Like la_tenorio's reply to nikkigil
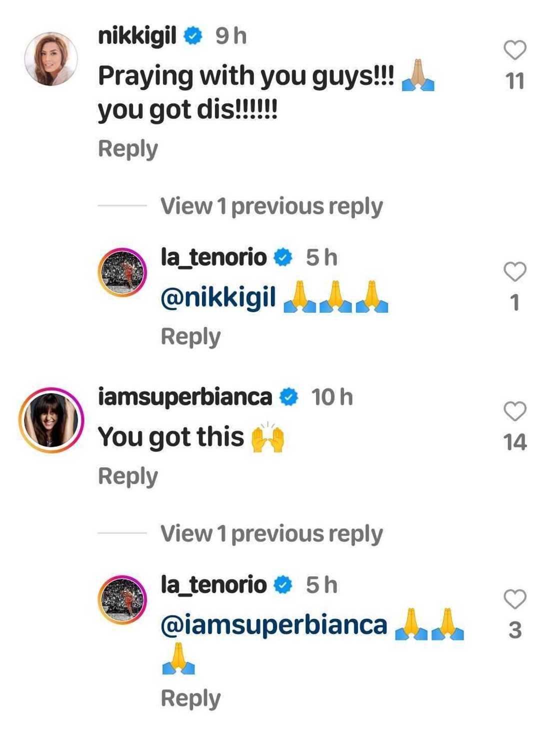The width and height of the screenshot is (560, 736). (514, 272)
